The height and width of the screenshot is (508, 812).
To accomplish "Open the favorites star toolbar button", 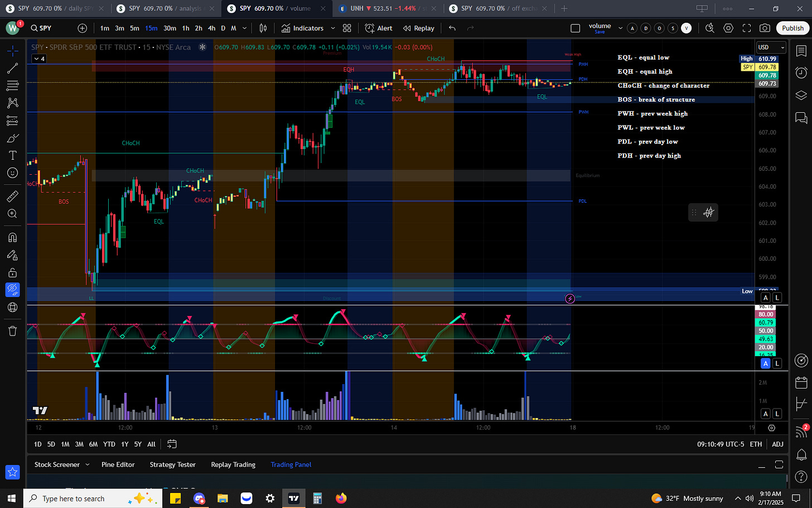I will coord(12,472).
